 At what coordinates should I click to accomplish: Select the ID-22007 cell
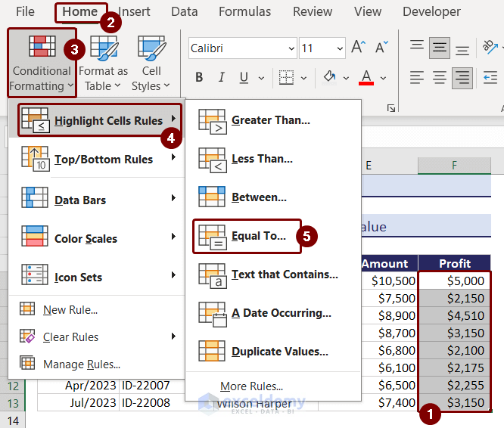point(151,386)
